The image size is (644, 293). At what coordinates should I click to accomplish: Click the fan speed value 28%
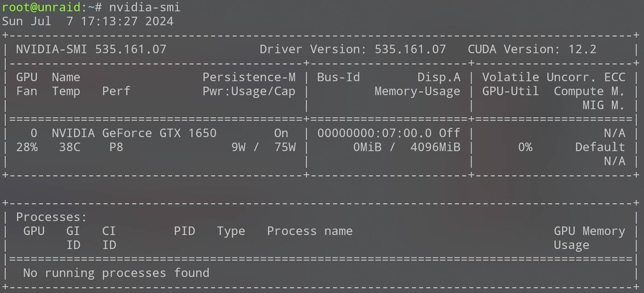(27, 147)
